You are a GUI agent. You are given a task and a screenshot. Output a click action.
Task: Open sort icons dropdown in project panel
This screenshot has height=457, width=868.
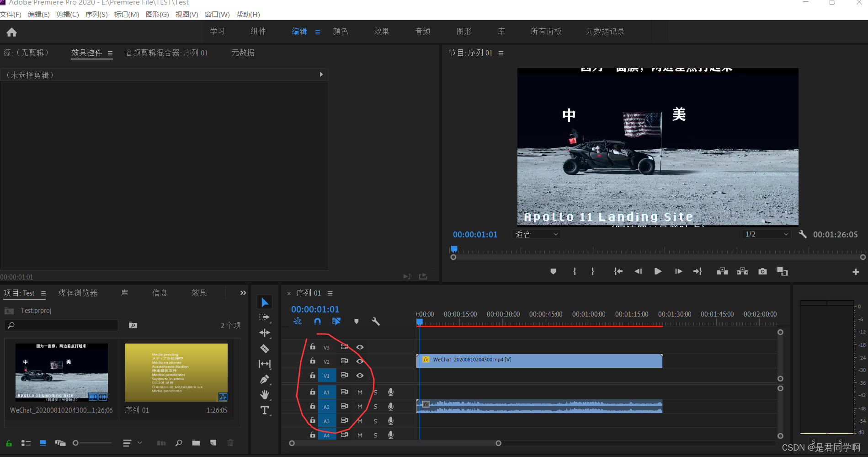point(132,443)
